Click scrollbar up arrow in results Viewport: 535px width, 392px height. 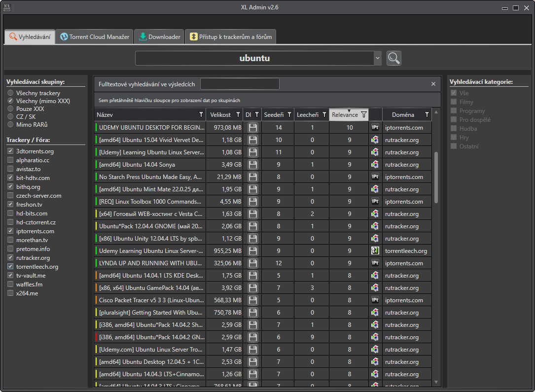click(x=436, y=112)
